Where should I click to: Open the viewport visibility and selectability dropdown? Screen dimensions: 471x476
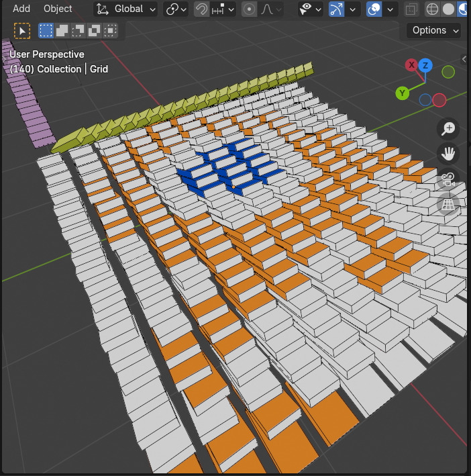pyautogui.click(x=310, y=9)
